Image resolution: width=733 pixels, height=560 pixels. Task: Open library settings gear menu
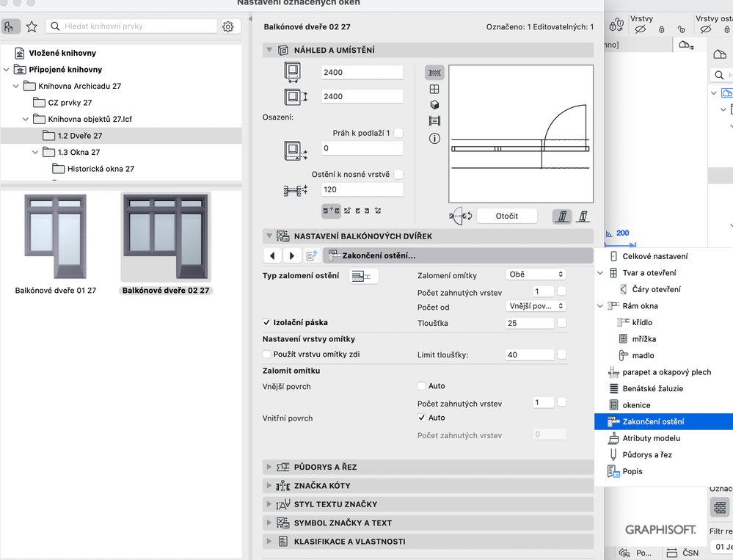[x=228, y=26]
